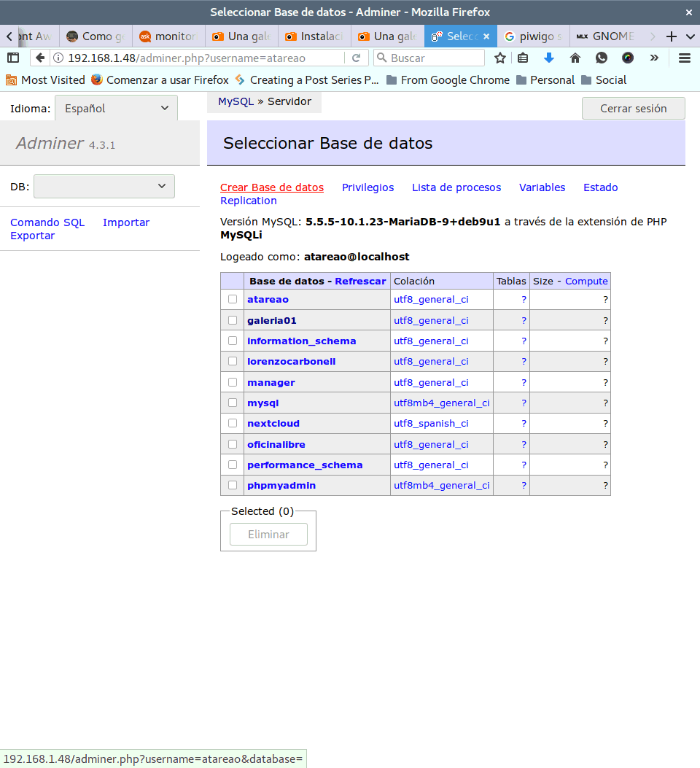Tick the lorenzocarbonell checkbox

pos(233,361)
